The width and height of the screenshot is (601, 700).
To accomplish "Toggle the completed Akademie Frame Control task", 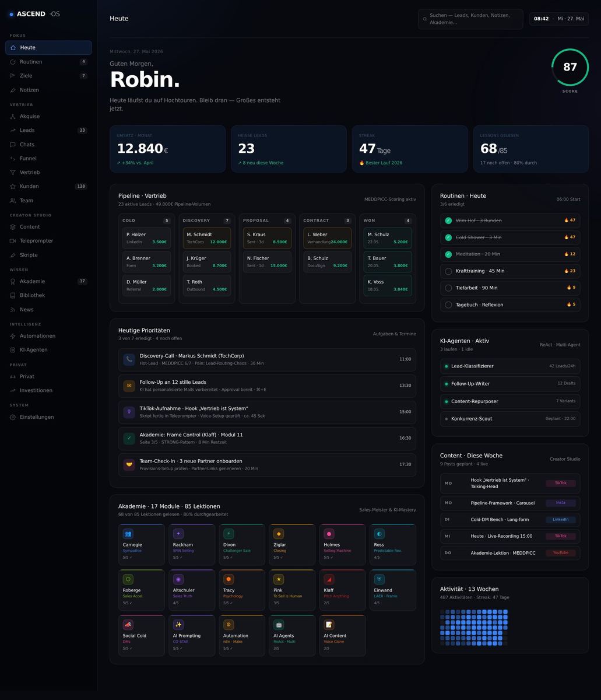I will (x=129, y=438).
